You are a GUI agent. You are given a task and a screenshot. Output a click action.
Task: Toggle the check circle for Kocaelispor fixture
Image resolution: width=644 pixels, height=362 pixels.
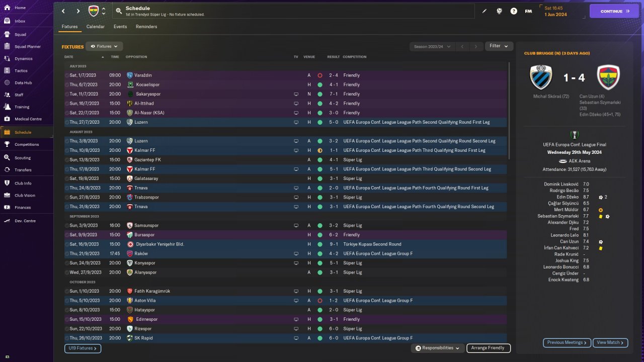[x=67, y=84]
